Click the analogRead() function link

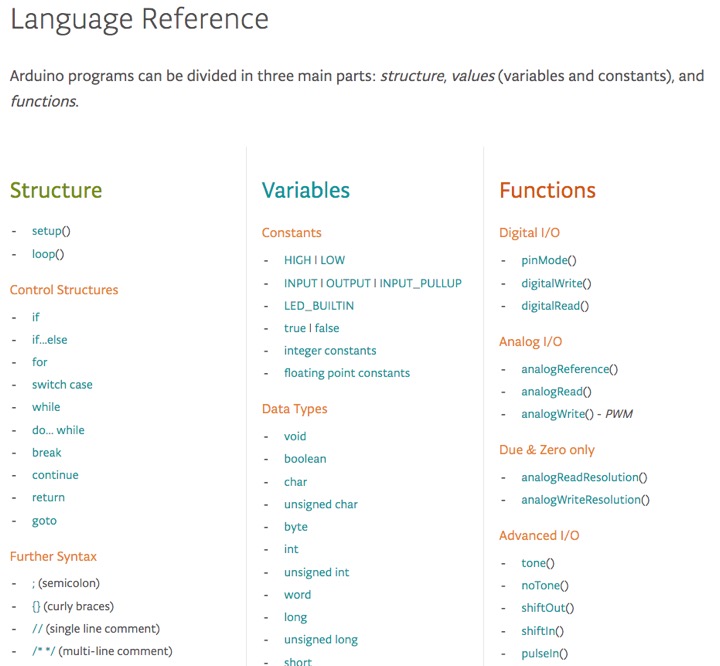coord(556,392)
